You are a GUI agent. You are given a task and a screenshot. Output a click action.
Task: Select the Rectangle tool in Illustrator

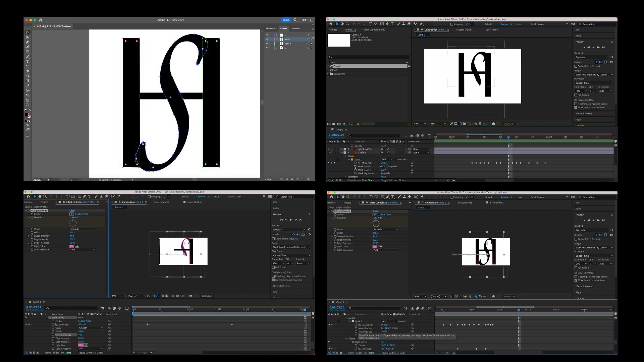point(28,52)
